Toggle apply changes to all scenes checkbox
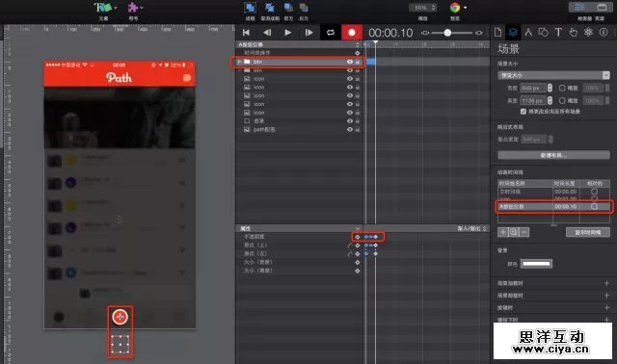 [x=523, y=112]
